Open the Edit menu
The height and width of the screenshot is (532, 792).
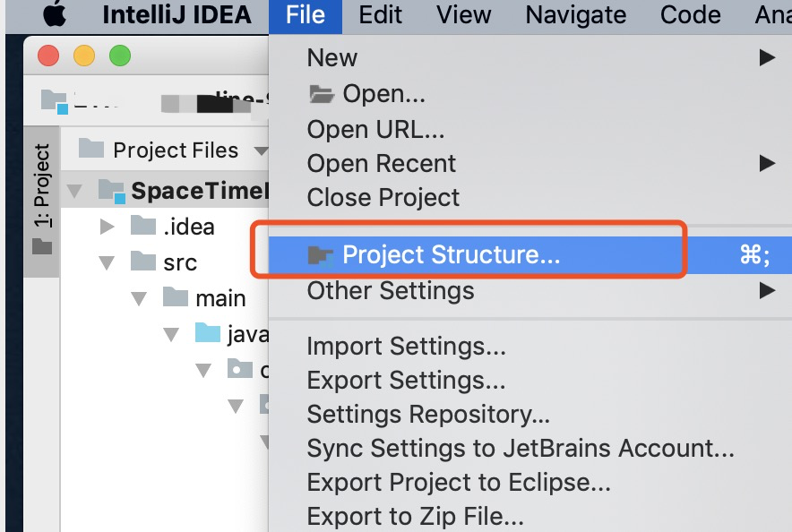click(x=380, y=15)
